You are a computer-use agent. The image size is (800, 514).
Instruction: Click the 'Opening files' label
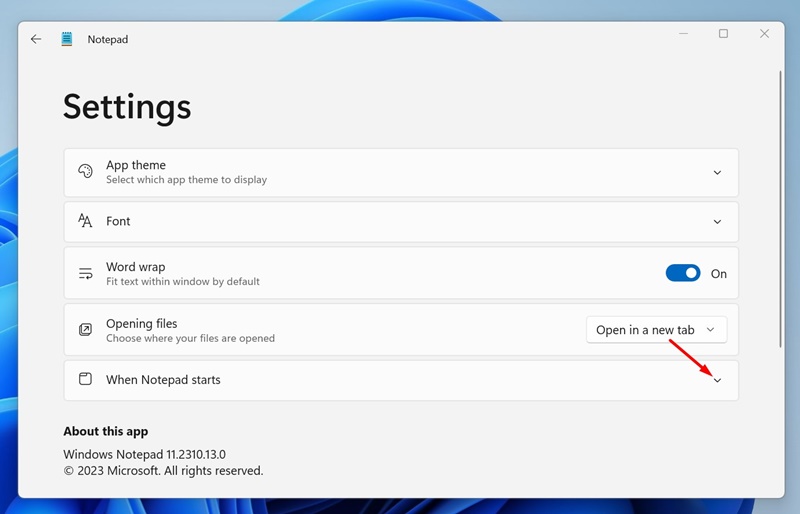click(141, 324)
